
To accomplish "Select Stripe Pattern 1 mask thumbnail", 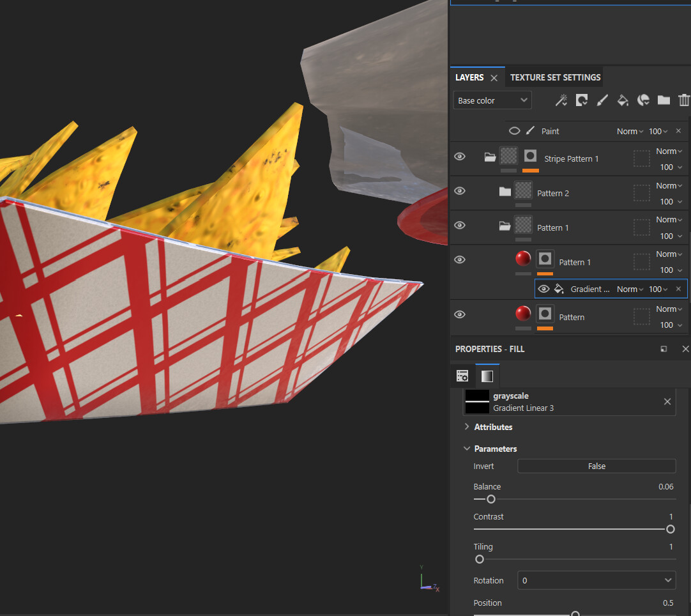I will [x=530, y=156].
